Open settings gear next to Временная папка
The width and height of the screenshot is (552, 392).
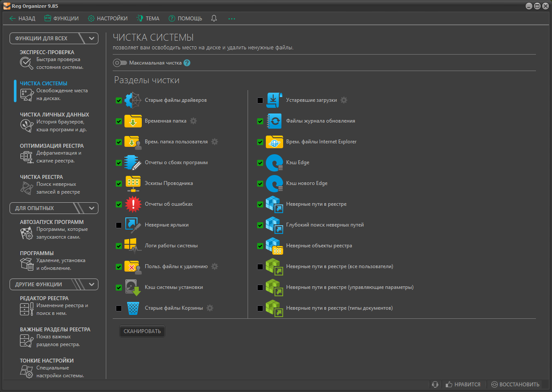193,121
